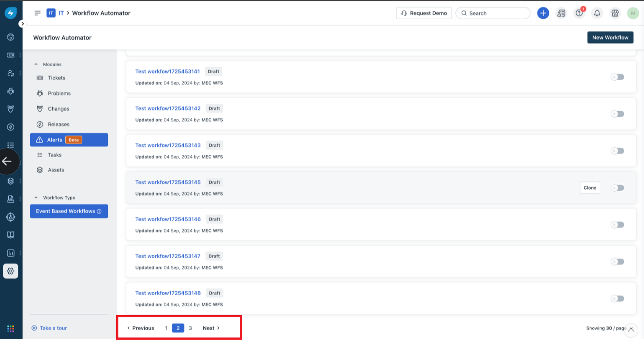
Task: Select Alerts Beta module
Action: click(x=69, y=140)
